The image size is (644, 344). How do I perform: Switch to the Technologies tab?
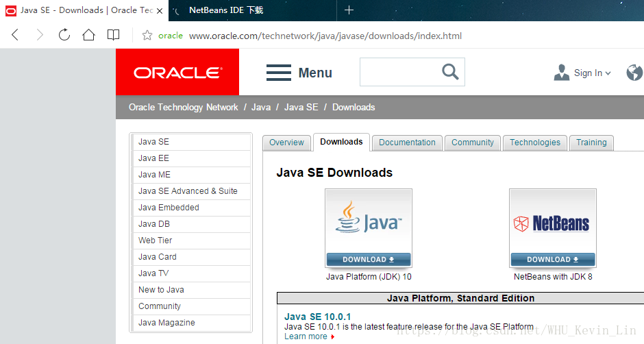(535, 143)
